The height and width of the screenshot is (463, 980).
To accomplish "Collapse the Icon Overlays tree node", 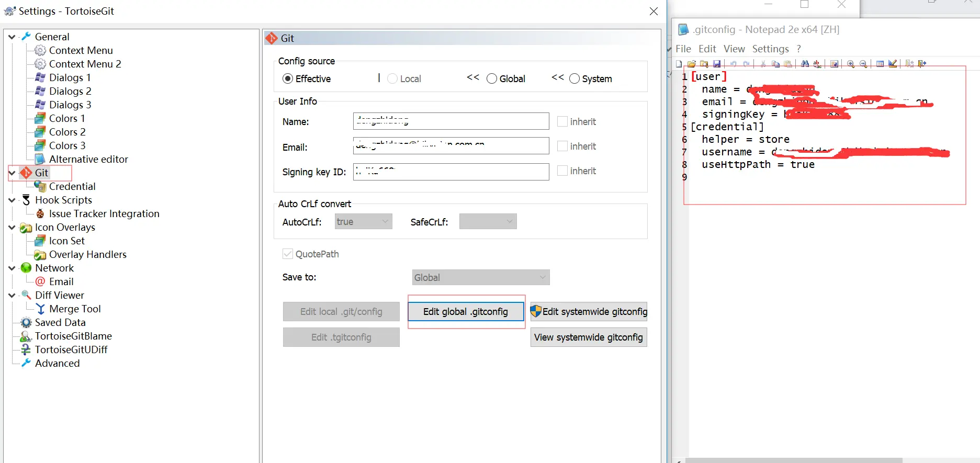I will pos(12,227).
